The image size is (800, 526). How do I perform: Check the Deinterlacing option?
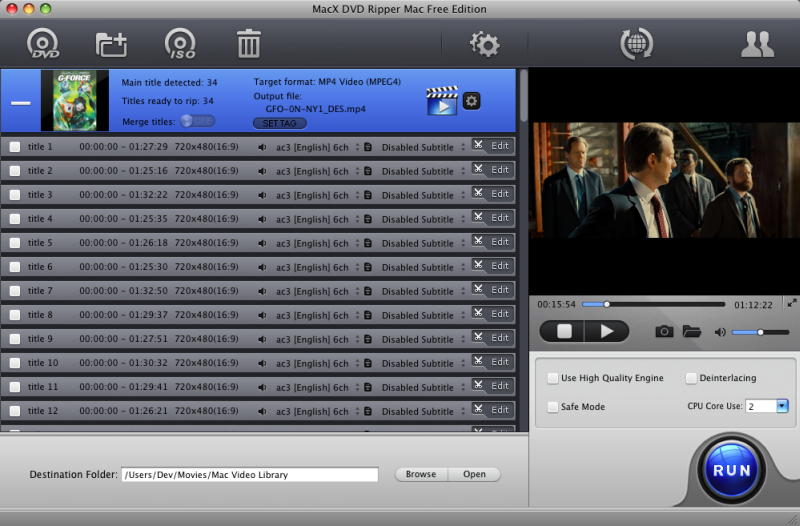691,379
